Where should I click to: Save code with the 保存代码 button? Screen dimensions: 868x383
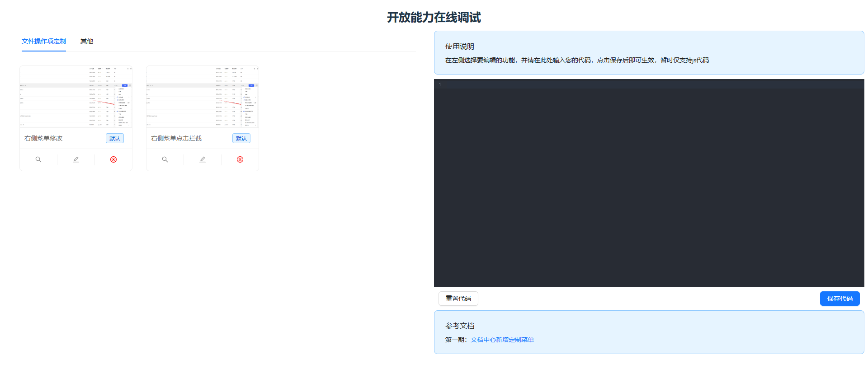coord(840,299)
